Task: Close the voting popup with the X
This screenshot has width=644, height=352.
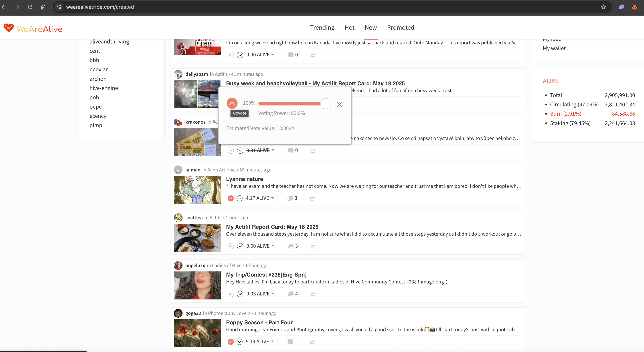Action: (x=339, y=104)
